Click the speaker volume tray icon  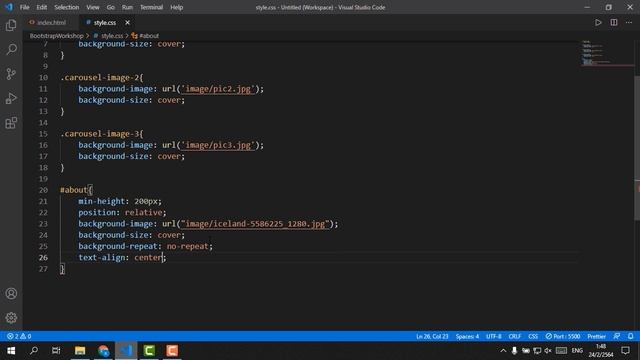(548, 351)
